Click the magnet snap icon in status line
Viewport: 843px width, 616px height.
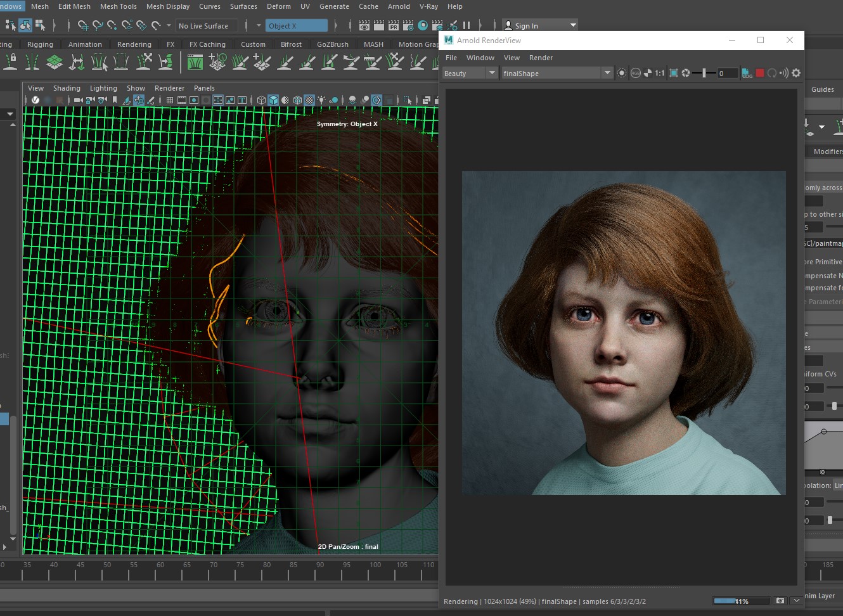tap(156, 26)
